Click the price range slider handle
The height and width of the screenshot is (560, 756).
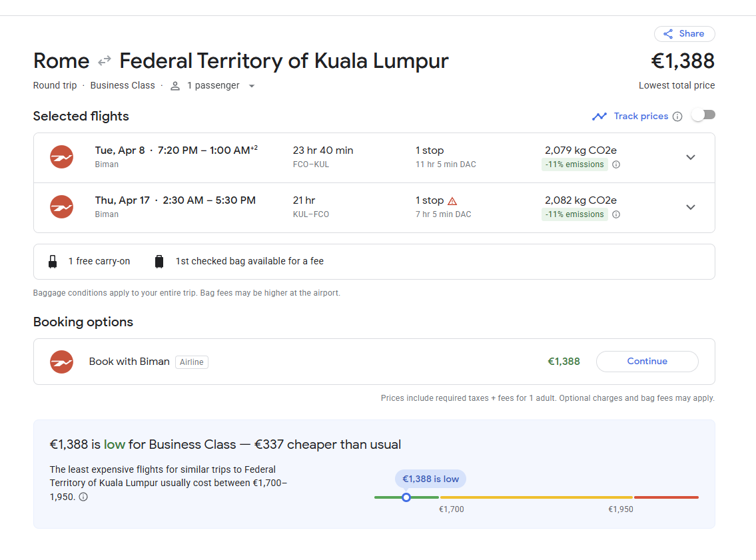[x=406, y=497]
